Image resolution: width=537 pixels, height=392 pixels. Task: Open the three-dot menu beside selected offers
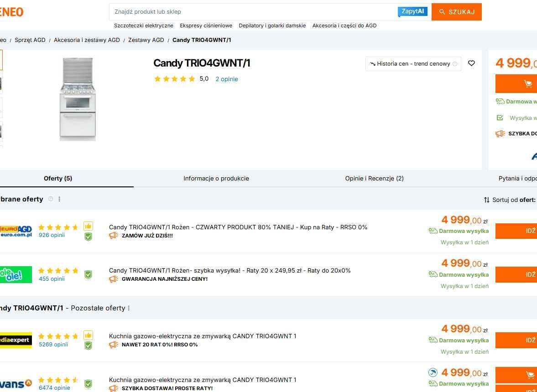pyautogui.click(x=59, y=199)
